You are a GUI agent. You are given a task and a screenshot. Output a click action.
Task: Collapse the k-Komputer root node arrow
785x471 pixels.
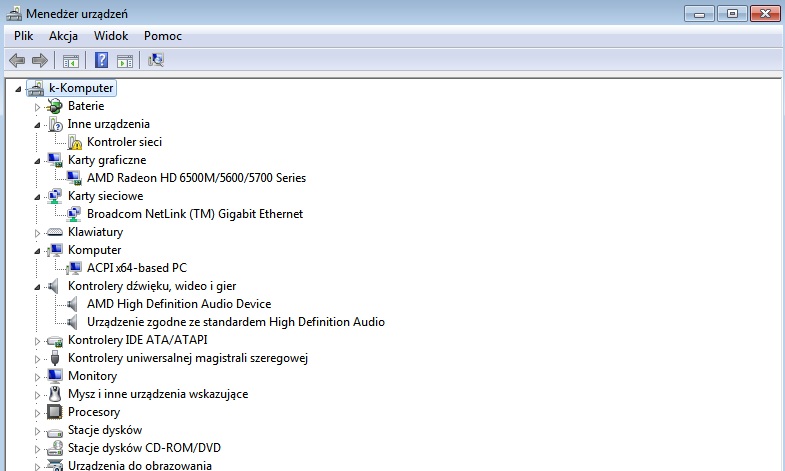[19, 89]
